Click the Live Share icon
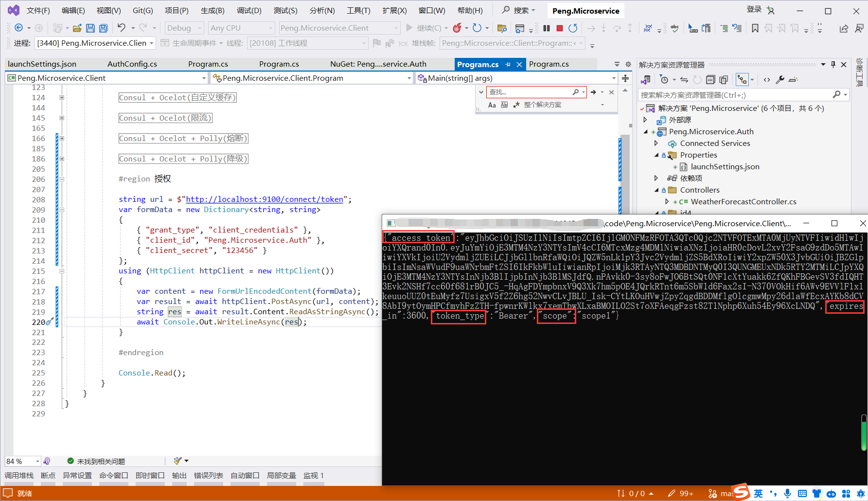 point(844,28)
